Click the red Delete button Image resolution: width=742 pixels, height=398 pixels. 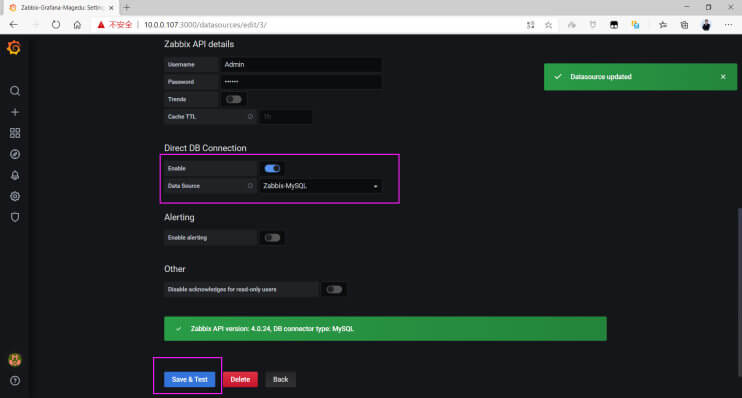point(240,379)
